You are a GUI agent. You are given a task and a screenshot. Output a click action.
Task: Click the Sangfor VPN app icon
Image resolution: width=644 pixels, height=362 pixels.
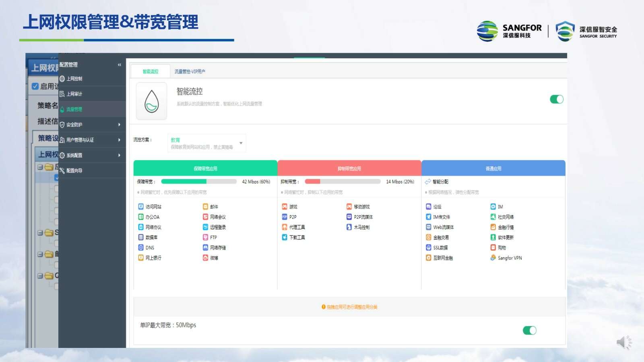tap(493, 258)
